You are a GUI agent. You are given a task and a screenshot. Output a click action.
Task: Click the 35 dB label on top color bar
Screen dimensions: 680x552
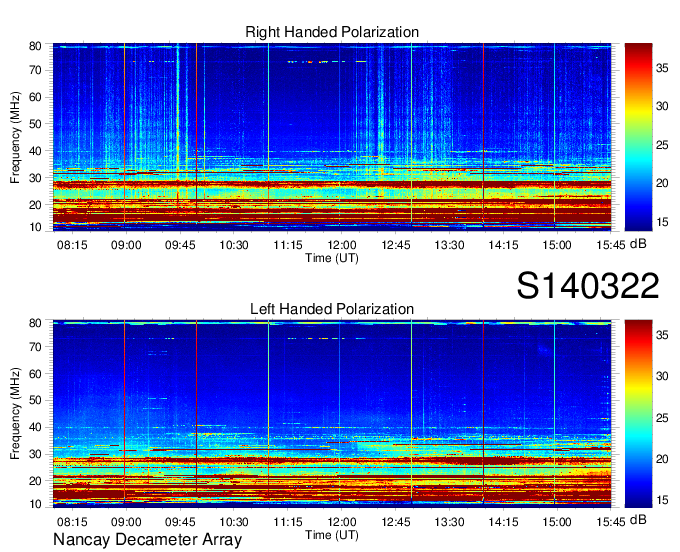pos(662,68)
